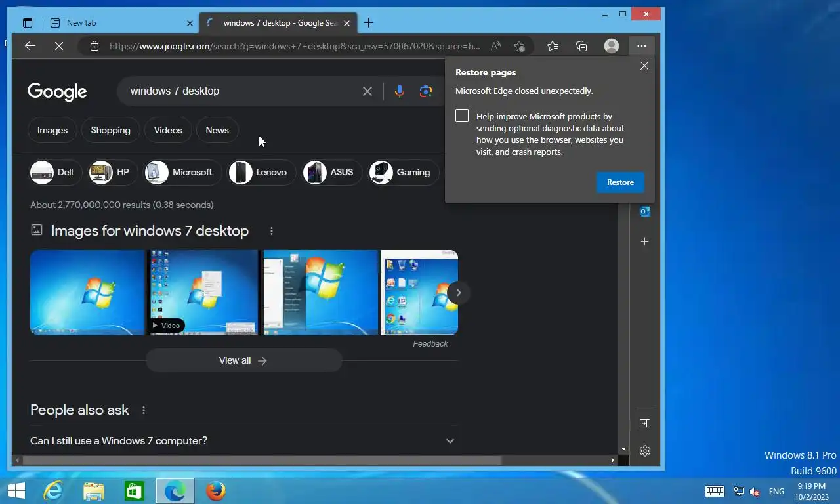The image size is (840, 504).
Task: Open the muted volume tray icon
Action: (x=755, y=492)
